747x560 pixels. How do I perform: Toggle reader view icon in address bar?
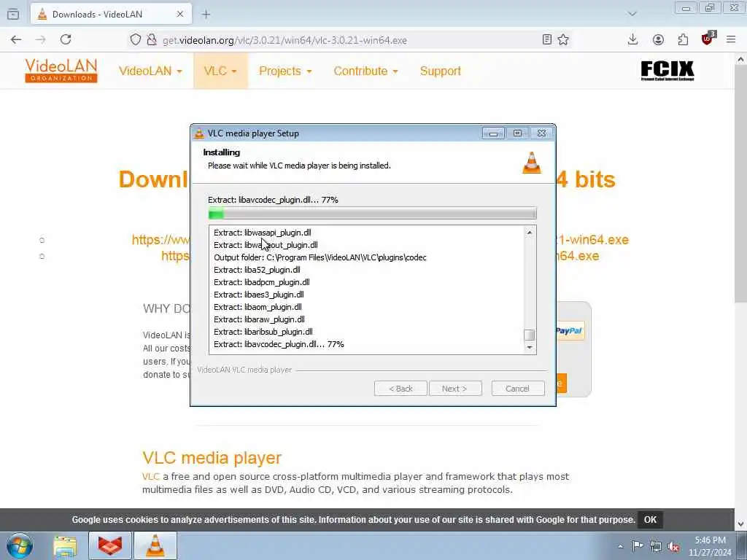547,40
